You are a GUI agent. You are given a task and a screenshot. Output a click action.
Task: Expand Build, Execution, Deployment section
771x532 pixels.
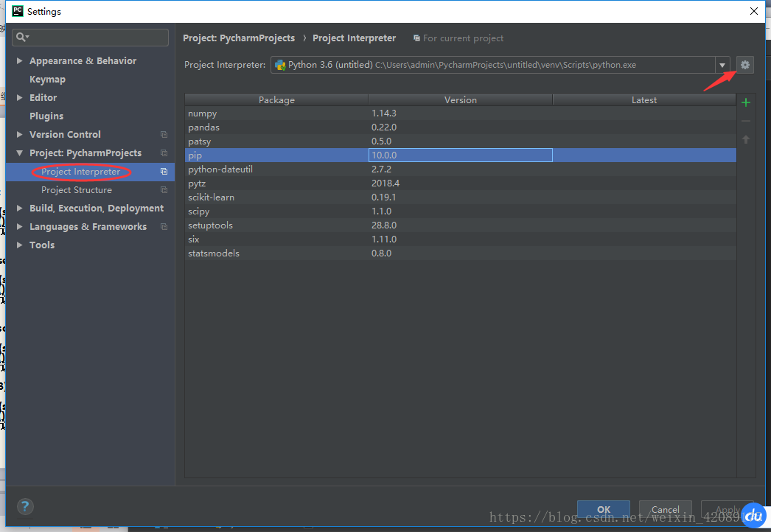tap(19, 208)
